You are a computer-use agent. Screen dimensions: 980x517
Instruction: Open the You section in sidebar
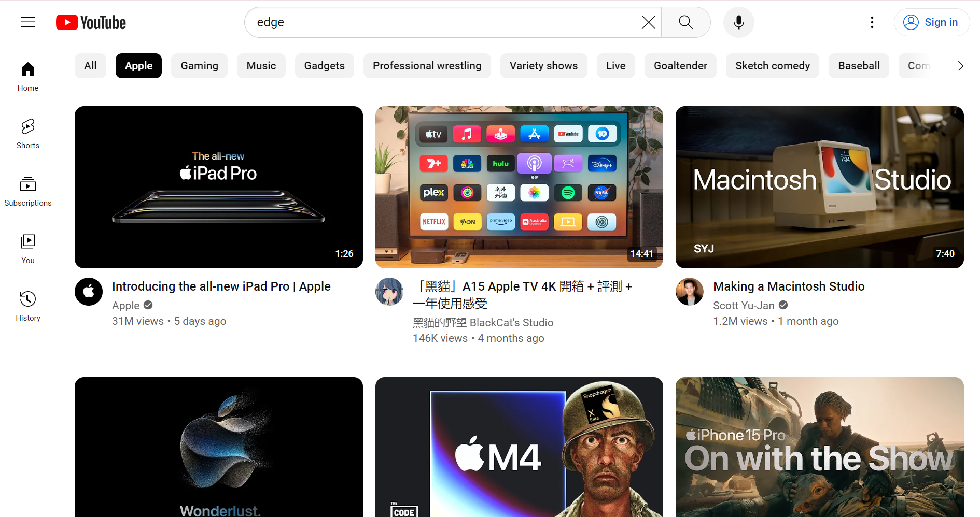pyautogui.click(x=28, y=249)
